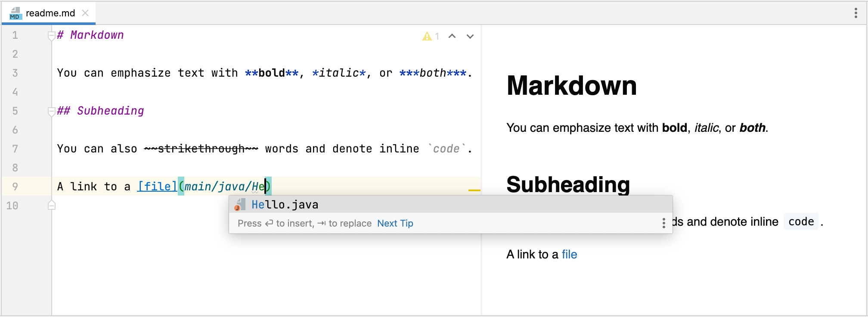Open the editor tab options kebab menu
The width and height of the screenshot is (868, 317).
[856, 13]
